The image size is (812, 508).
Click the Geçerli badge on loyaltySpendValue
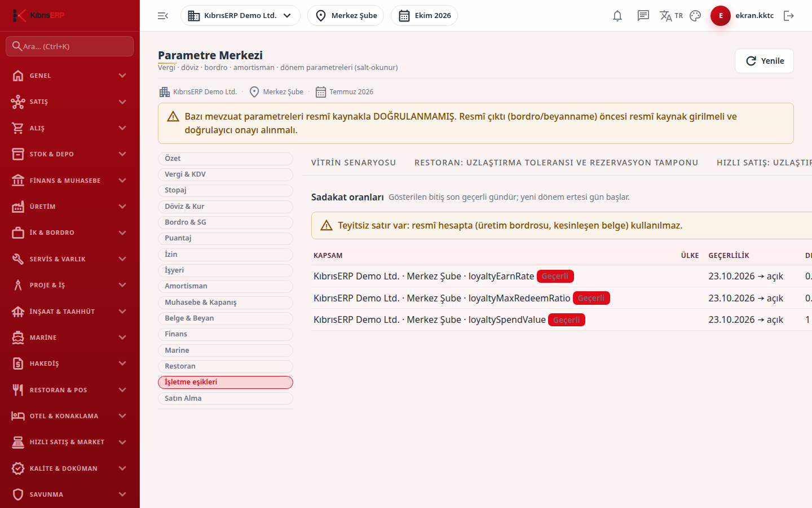coord(567,320)
